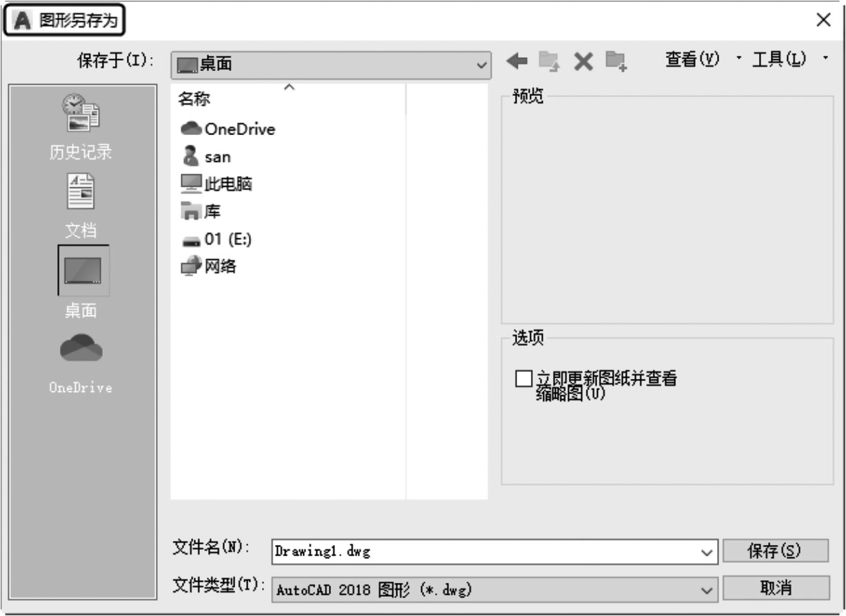This screenshot has width=846, height=616.
Task: Click the Delete X icon in toolbar
Action: point(583,62)
